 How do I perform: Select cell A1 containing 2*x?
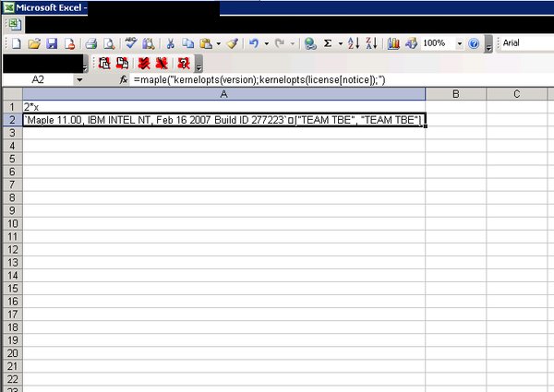click(x=224, y=107)
